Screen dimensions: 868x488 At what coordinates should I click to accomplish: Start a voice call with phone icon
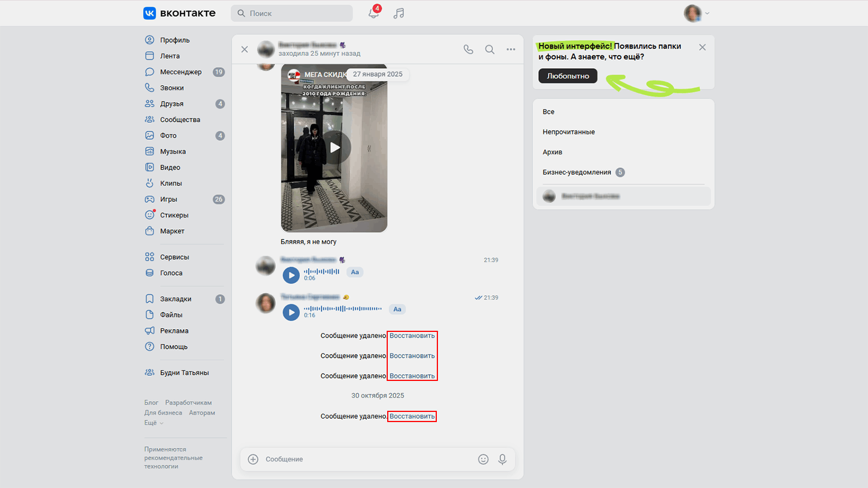pyautogui.click(x=468, y=50)
